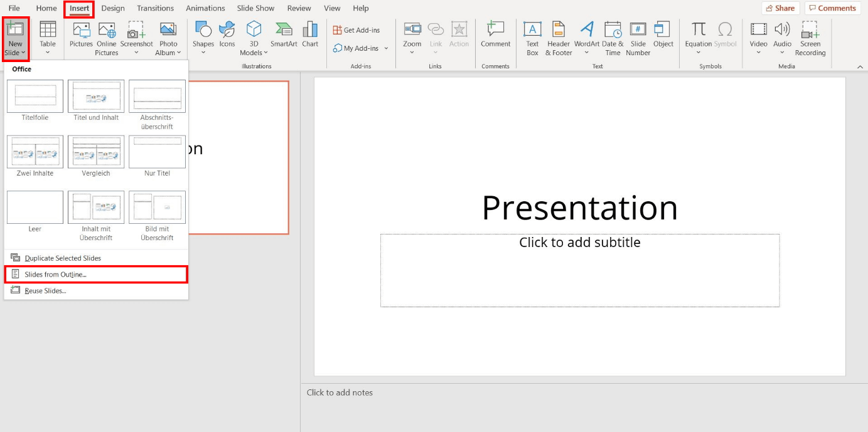Click the Get Add-ins button
Viewport: 868px width, 432px height.
356,30
